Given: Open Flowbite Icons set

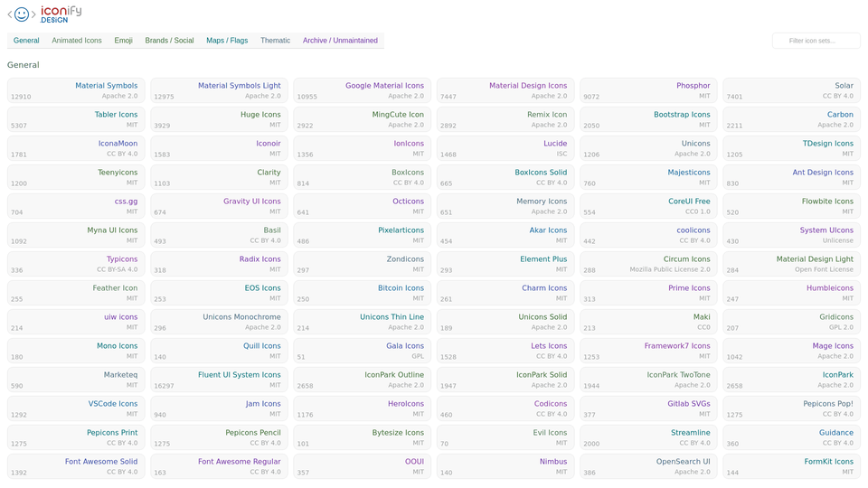Looking at the screenshot, I should pos(792,206).
